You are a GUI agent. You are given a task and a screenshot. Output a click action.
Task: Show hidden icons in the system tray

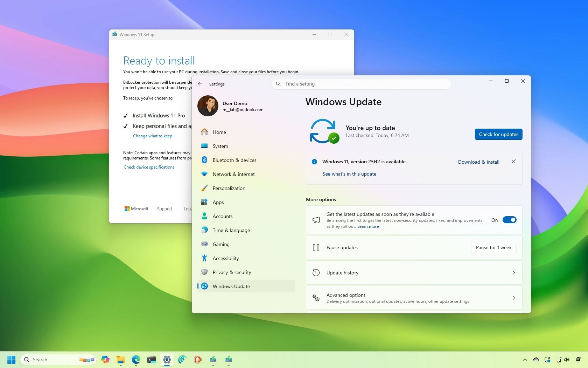pos(525,360)
